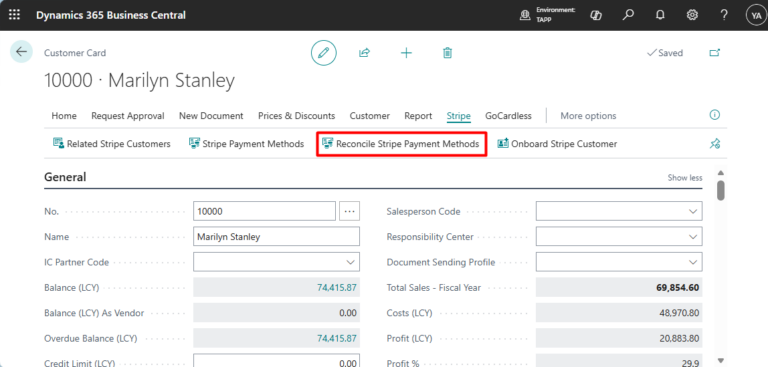Open the Copilot icon in header

pos(596,15)
